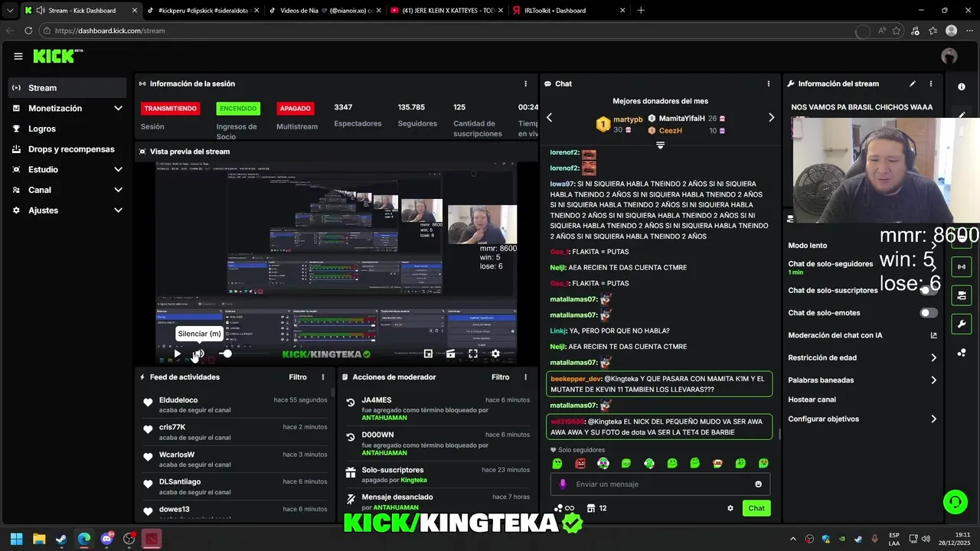Open the hamburger menu next to Kick logo
The width and height of the screenshot is (980, 551).
pos(18,56)
